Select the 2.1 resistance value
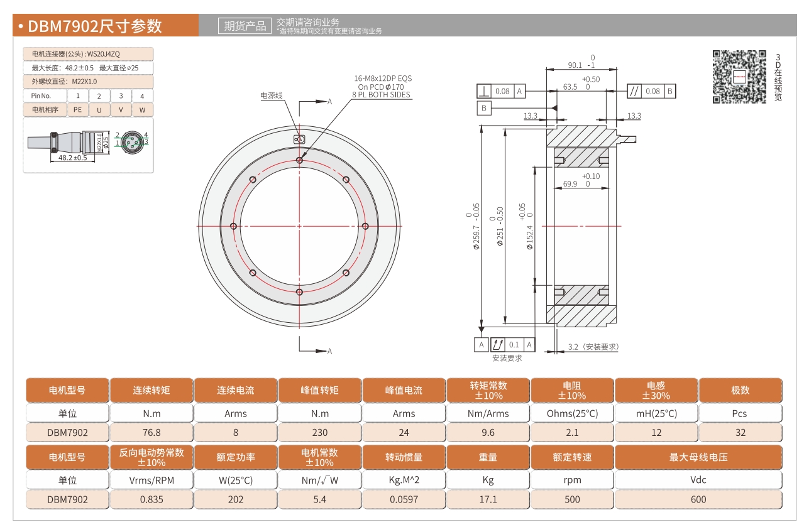 pos(573,432)
